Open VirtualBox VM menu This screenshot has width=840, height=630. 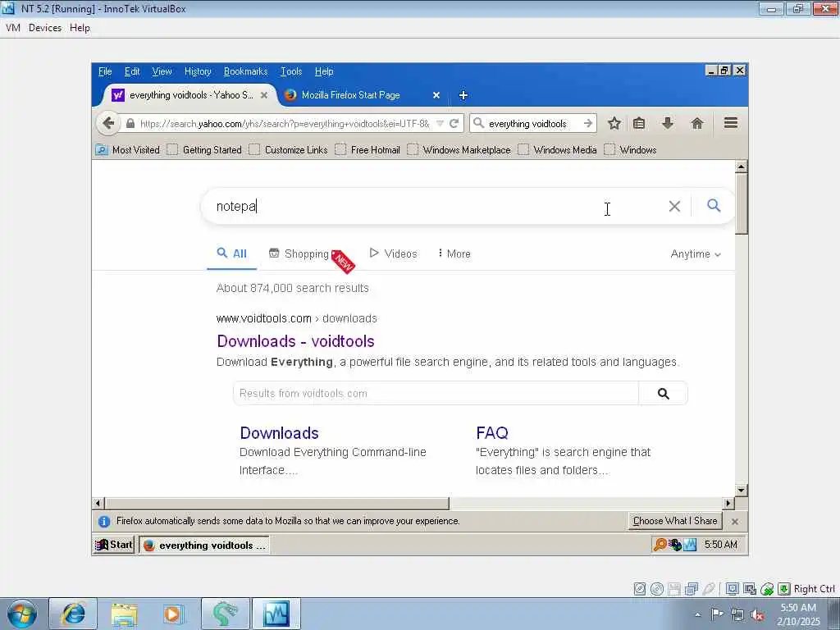coord(13,28)
